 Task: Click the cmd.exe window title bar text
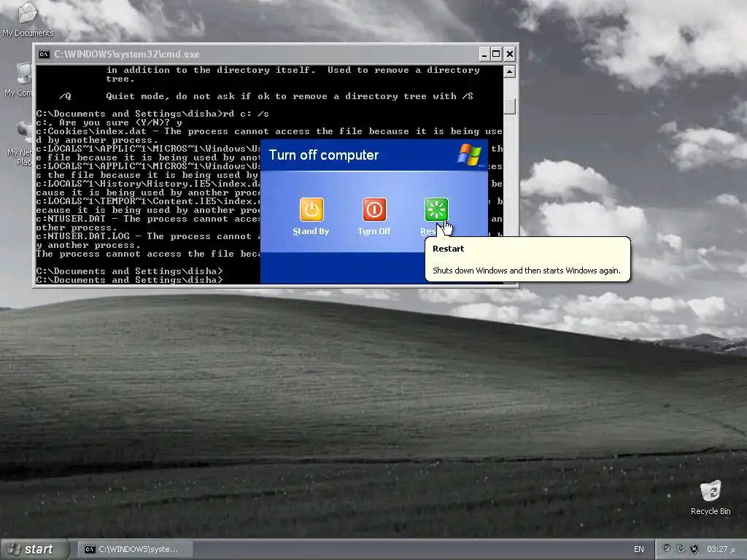[x=127, y=54]
